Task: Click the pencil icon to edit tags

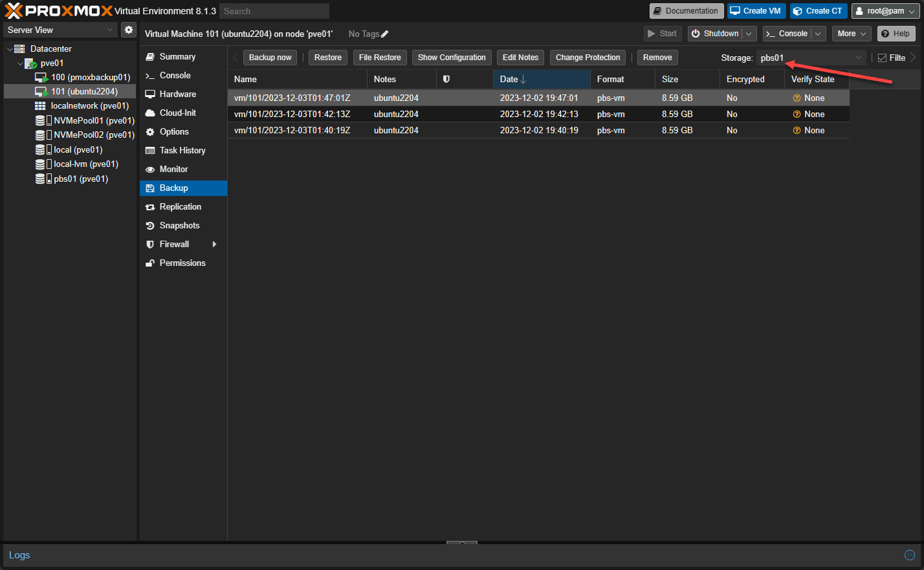Action: pos(385,34)
